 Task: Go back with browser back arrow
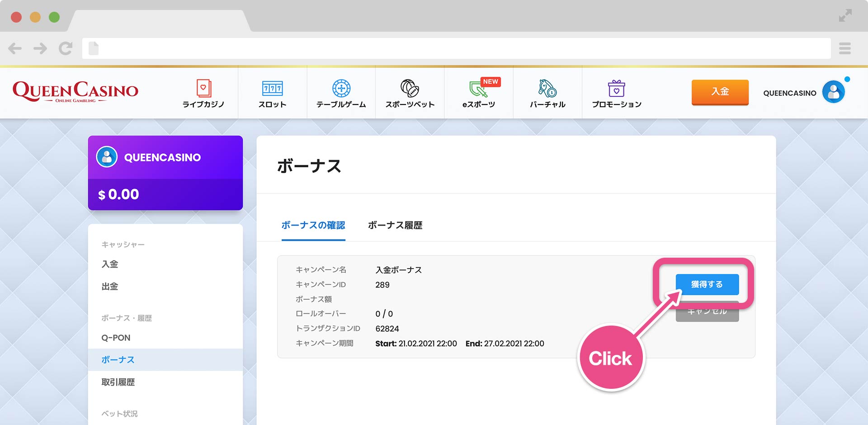click(x=15, y=48)
